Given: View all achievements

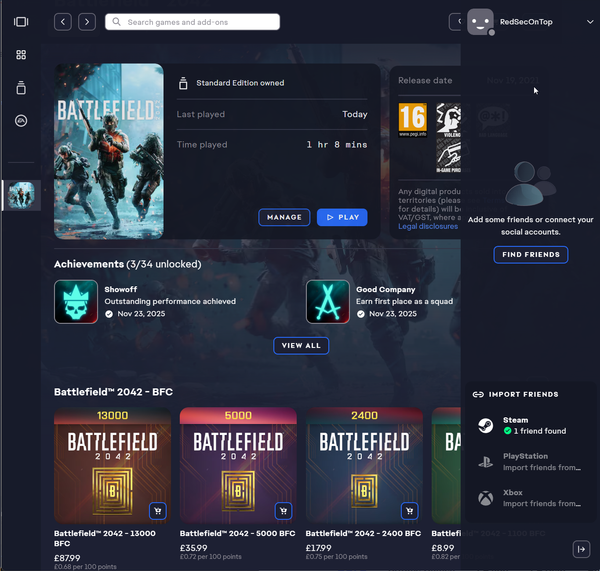Looking at the screenshot, I should 301,345.
